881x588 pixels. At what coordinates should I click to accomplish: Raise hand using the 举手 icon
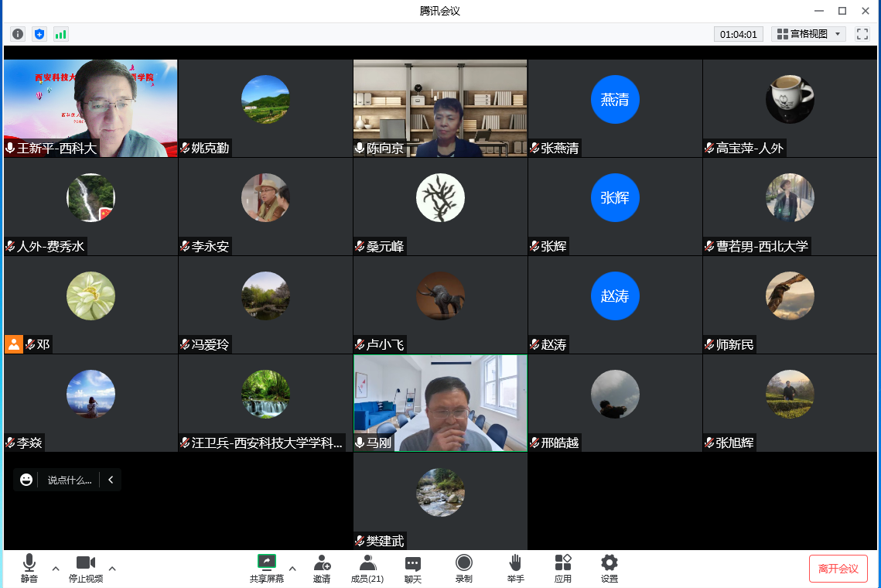point(515,568)
